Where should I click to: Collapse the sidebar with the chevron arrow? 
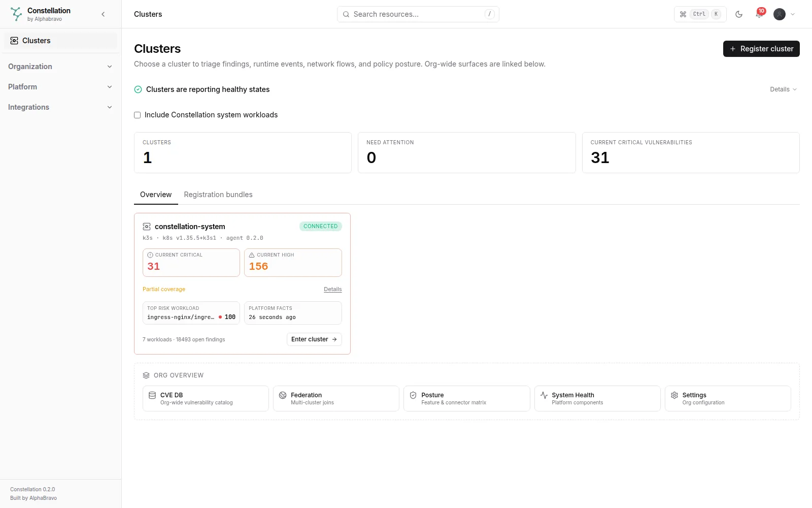click(x=103, y=14)
